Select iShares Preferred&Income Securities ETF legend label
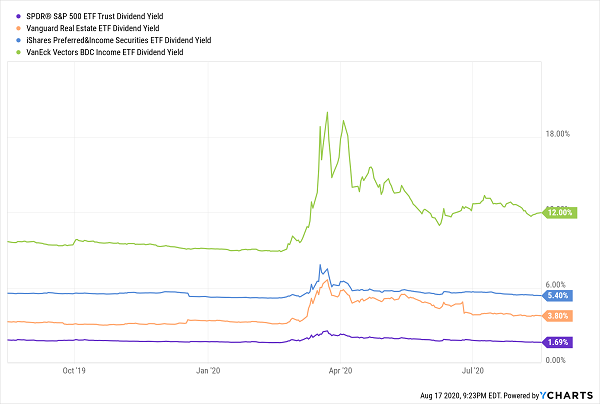The height and width of the screenshot is (404, 600). point(119,40)
